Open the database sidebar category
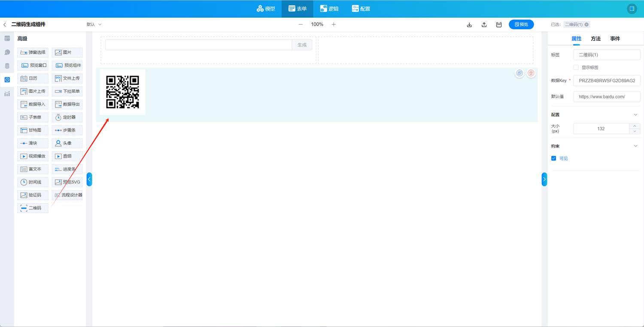The height and width of the screenshot is (327, 644). point(7,66)
